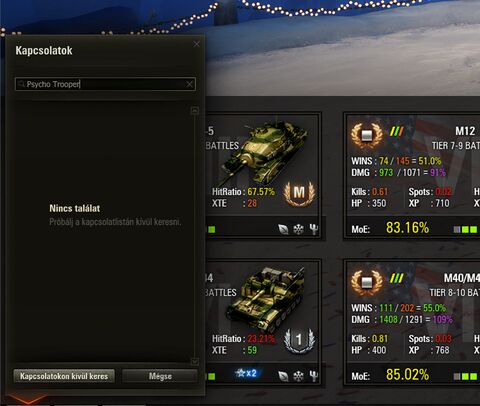Click cactus desert icon on top tank card
The image size is (480, 406).
tap(313, 229)
